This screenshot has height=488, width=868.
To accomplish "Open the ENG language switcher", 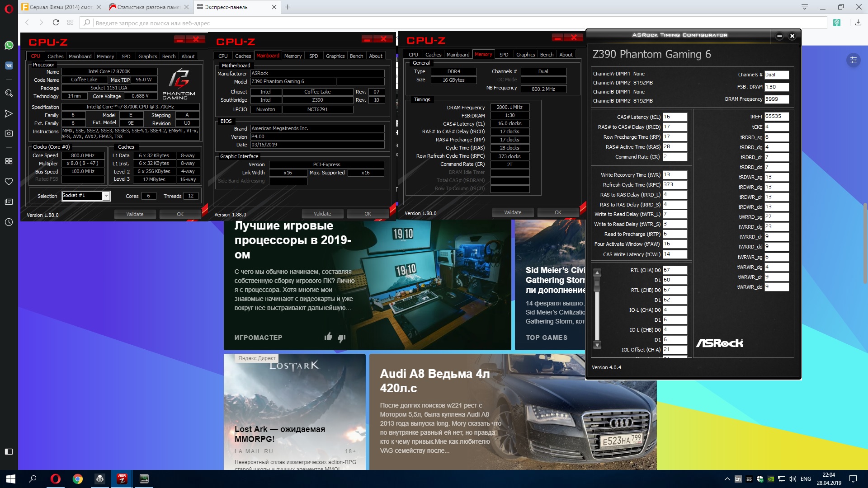I will [x=806, y=479].
